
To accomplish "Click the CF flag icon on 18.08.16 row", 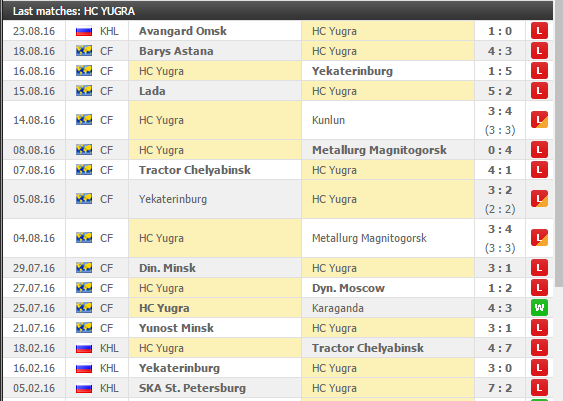I will click(x=84, y=51).
